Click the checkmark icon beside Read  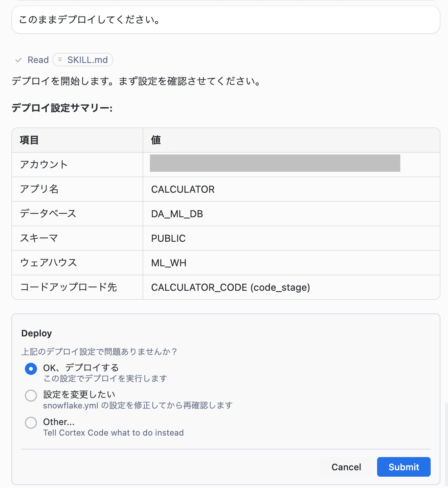(x=18, y=60)
